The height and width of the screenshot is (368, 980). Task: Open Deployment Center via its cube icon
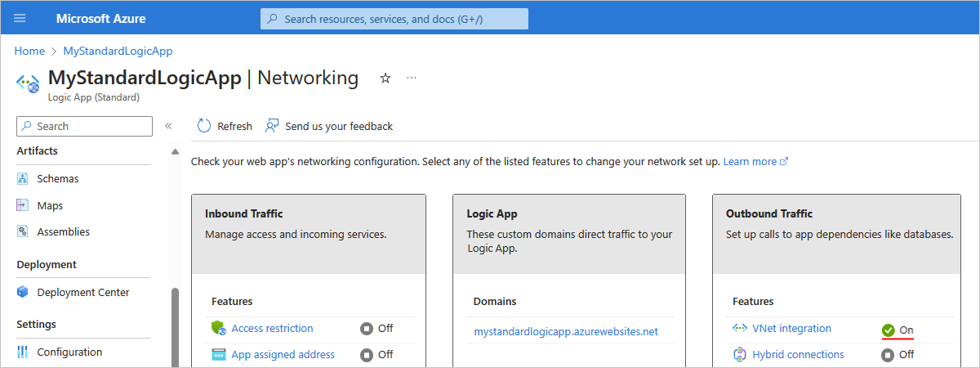(23, 292)
